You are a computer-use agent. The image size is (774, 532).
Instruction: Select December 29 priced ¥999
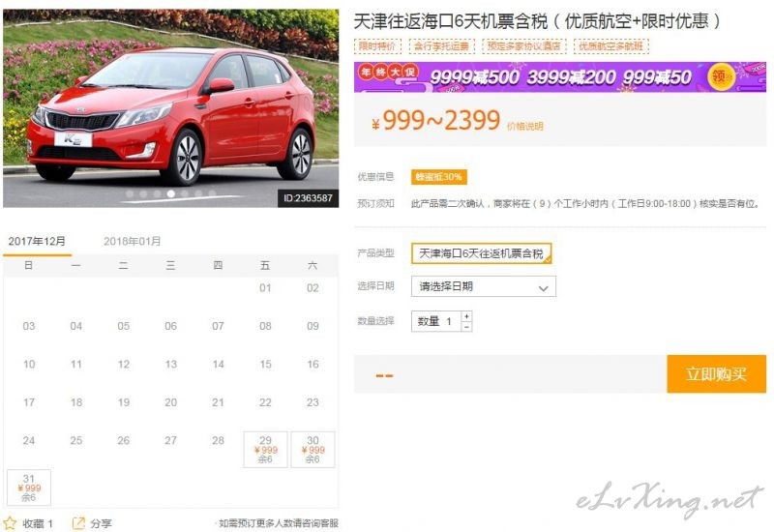tap(265, 450)
